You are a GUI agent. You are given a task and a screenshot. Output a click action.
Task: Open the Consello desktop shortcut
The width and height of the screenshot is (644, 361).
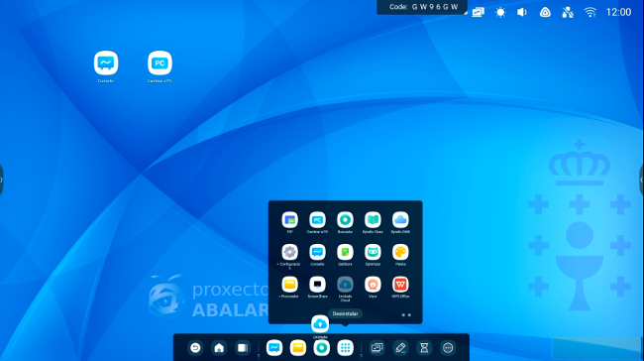pos(106,62)
